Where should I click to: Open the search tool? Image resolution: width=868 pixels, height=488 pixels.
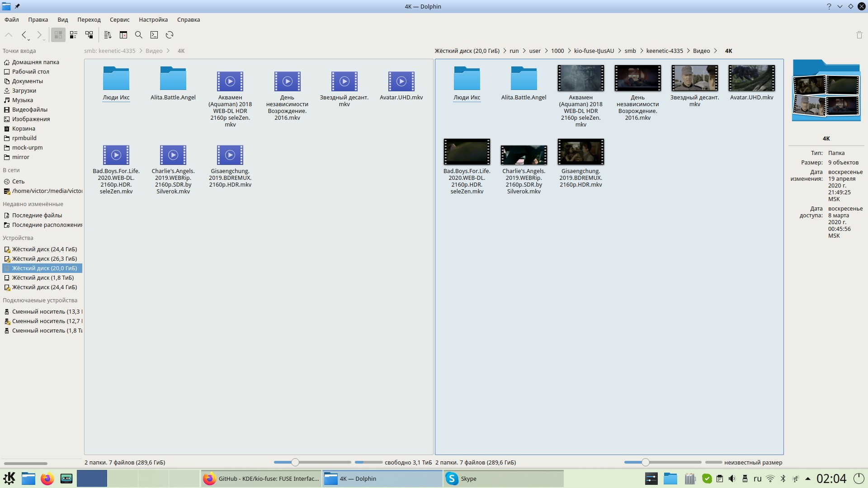(139, 35)
